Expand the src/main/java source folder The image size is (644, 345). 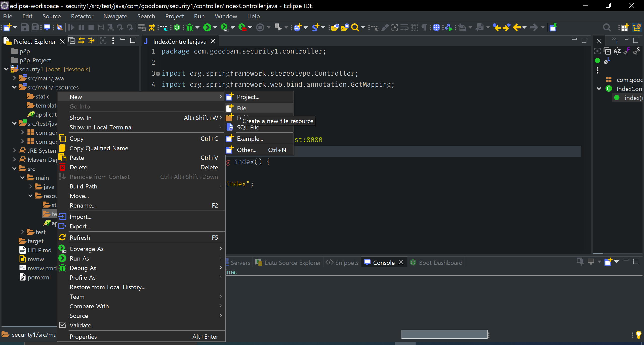coord(15,78)
